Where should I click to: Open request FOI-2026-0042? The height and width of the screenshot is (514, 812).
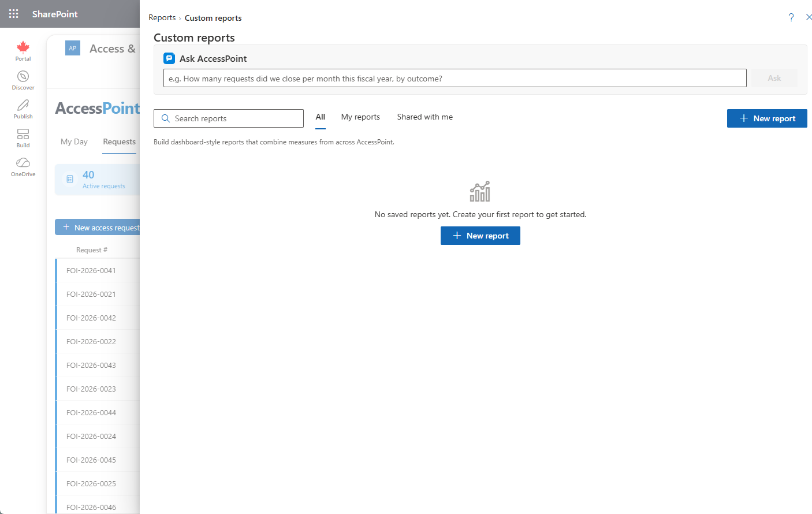point(91,318)
